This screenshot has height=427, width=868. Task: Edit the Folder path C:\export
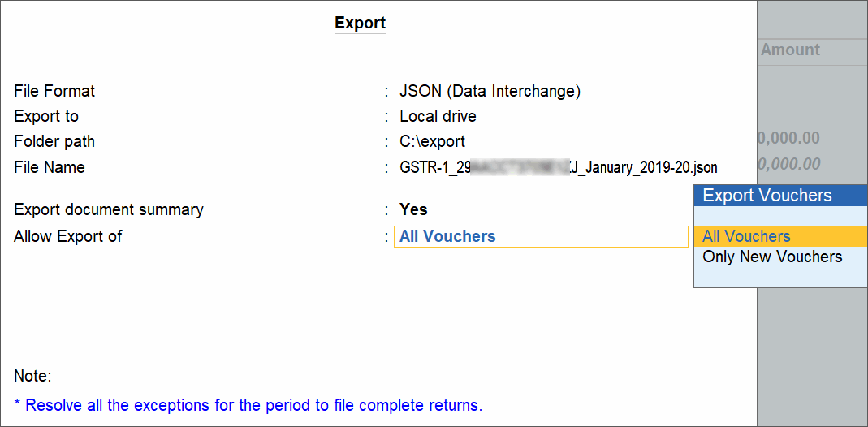pos(432,141)
